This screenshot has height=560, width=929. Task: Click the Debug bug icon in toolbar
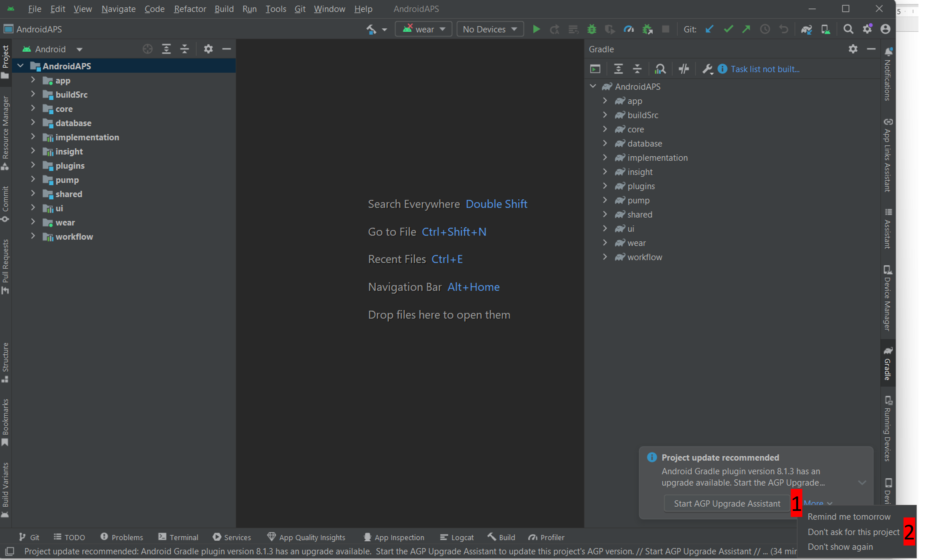(x=592, y=29)
